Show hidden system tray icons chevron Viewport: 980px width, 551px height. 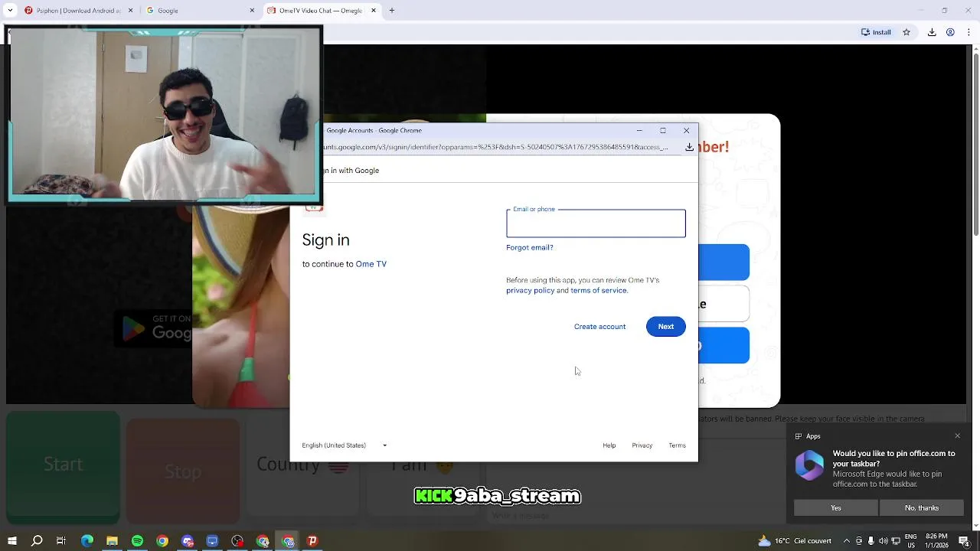pyautogui.click(x=847, y=541)
